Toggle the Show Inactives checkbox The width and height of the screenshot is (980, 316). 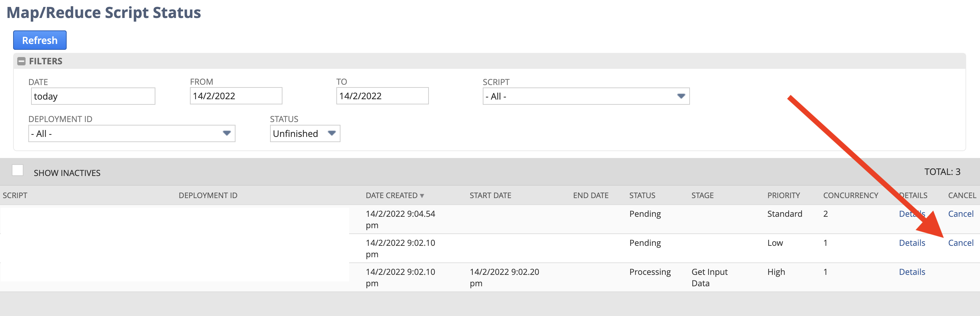pyautogui.click(x=18, y=170)
